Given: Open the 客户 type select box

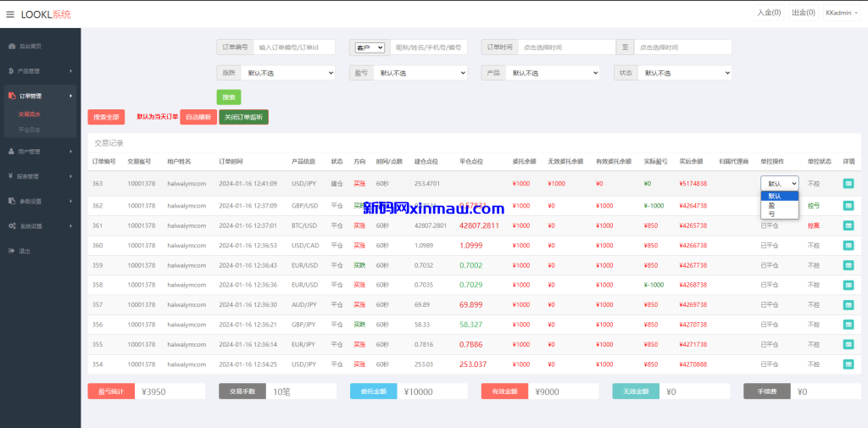Looking at the screenshot, I should point(370,47).
